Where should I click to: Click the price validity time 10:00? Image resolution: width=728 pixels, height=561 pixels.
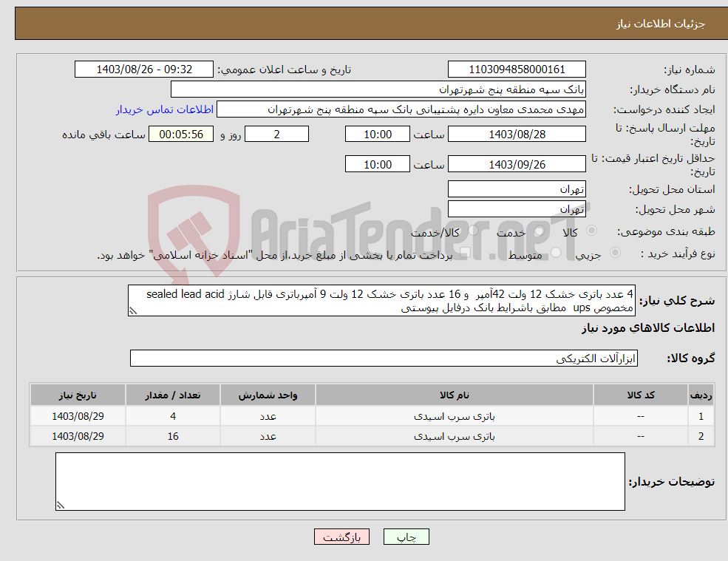[378, 164]
